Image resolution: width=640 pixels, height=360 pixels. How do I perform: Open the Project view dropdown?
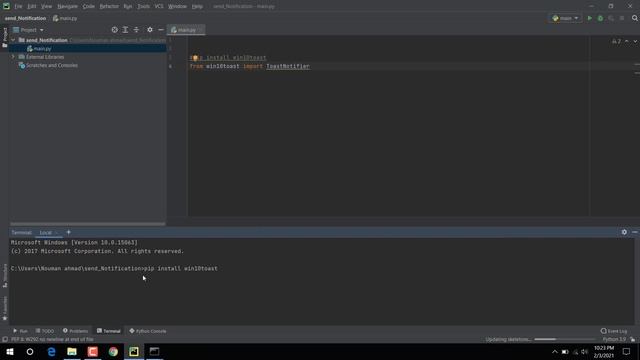coord(28,30)
